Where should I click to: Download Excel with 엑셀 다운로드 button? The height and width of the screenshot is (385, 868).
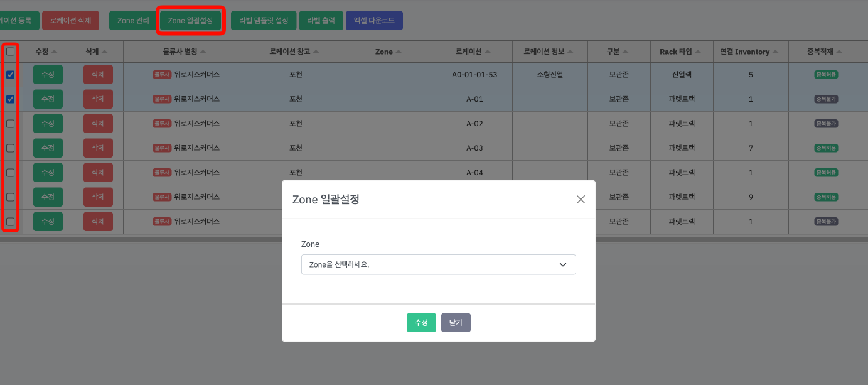click(x=374, y=21)
